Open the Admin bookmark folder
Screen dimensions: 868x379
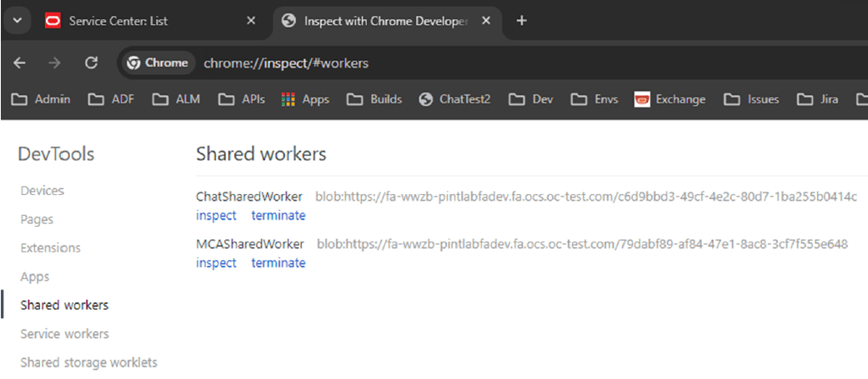41,100
